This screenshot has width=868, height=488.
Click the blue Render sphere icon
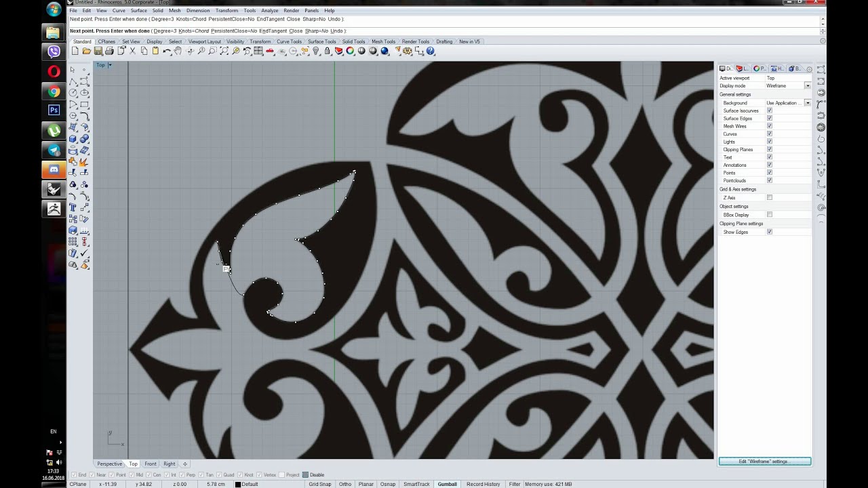tap(384, 51)
